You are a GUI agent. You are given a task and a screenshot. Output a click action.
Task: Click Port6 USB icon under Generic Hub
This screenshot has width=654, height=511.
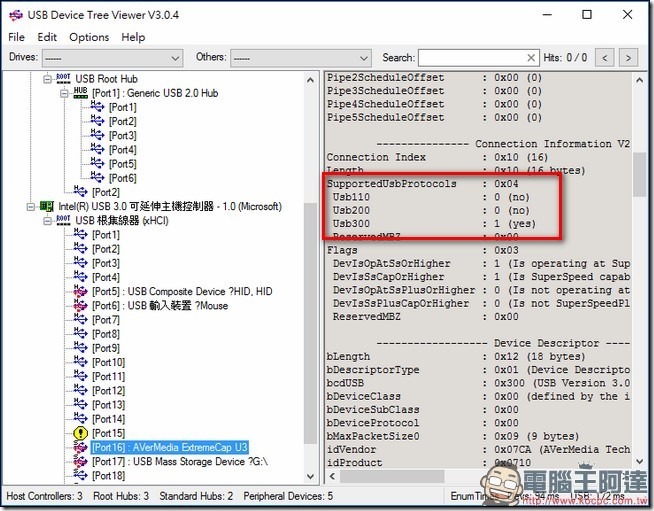pos(97,177)
